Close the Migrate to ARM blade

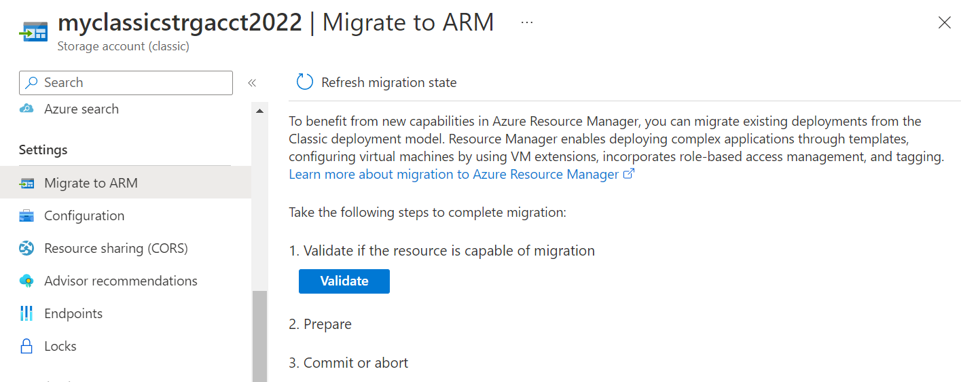click(x=944, y=22)
